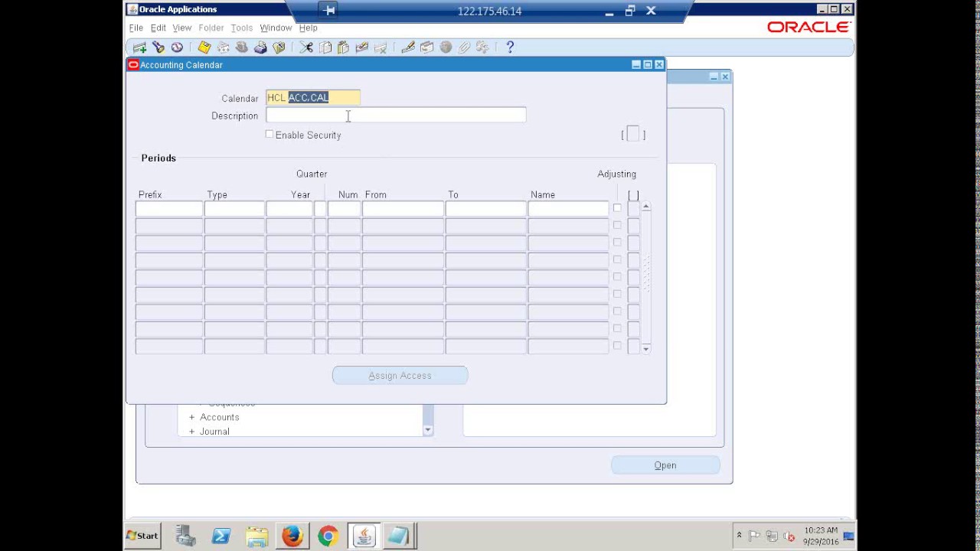The width and height of the screenshot is (980, 551).
Task: Click the From date field in first period row
Action: pyautogui.click(x=403, y=209)
